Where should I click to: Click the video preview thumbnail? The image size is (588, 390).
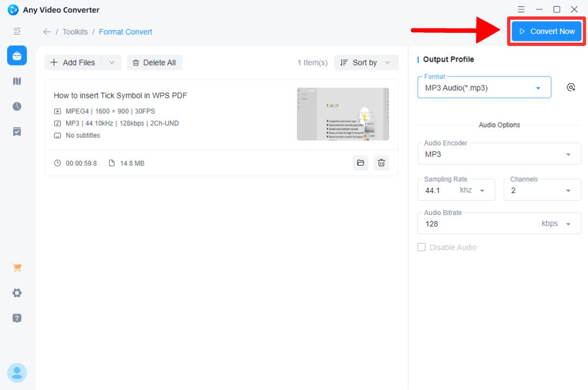click(343, 114)
